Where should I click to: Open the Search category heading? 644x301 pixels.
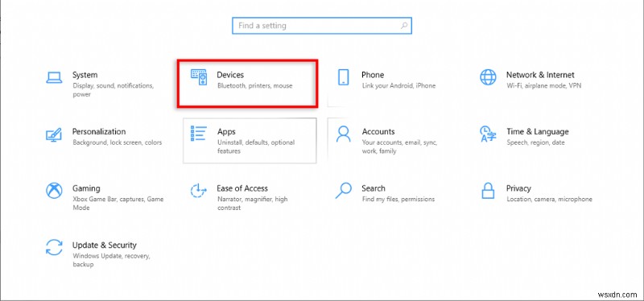point(374,188)
